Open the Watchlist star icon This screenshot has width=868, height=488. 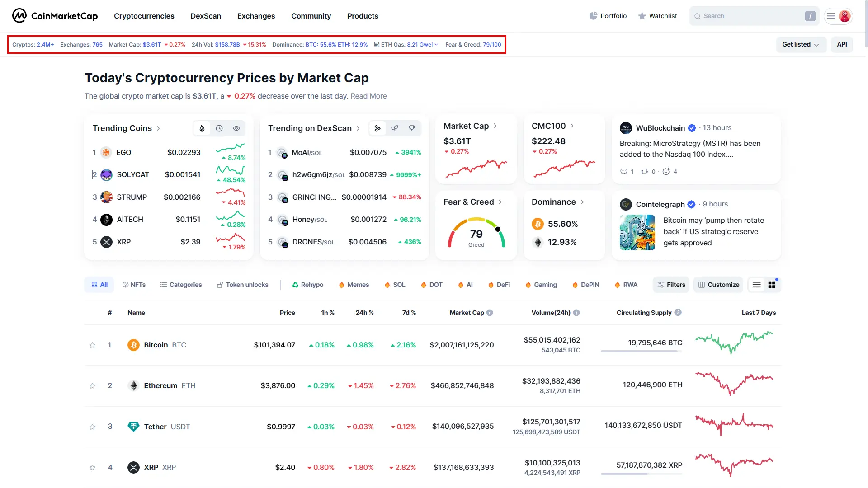click(x=642, y=16)
